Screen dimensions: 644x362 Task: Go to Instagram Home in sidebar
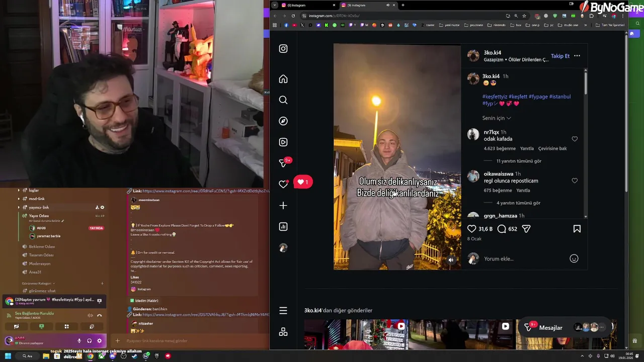tap(283, 79)
